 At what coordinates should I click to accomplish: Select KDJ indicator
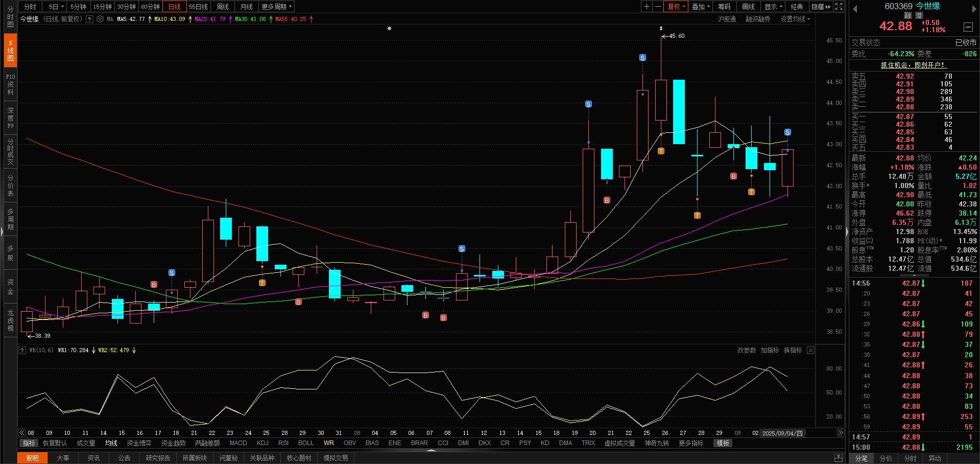click(x=262, y=443)
